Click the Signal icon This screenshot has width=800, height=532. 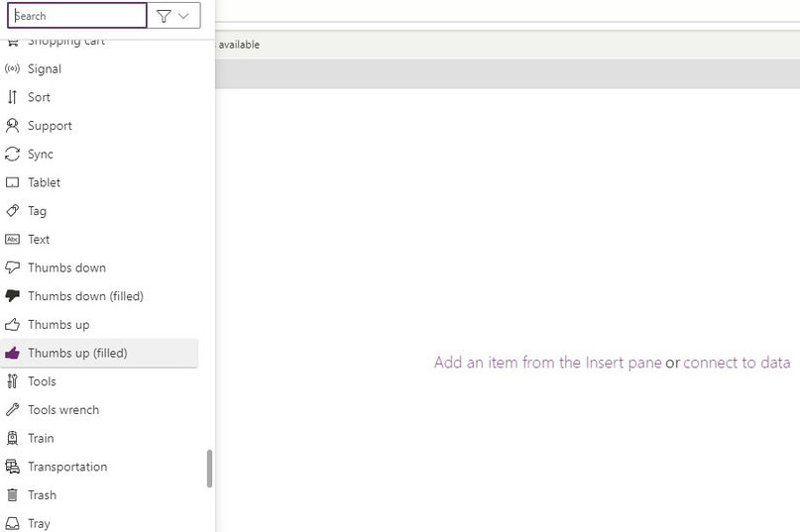coord(12,69)
